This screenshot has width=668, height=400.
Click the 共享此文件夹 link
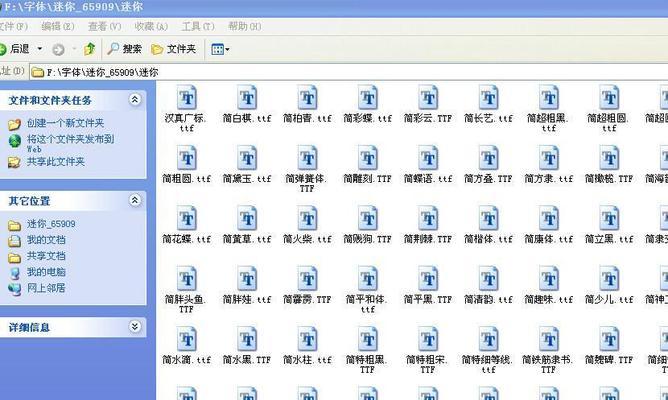coord(56,162)
